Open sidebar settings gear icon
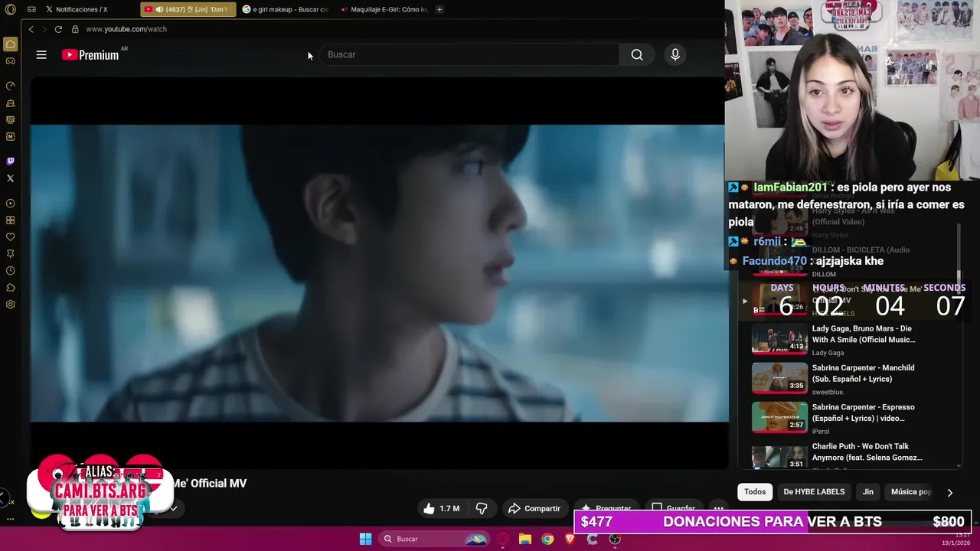 coord(10,305)
